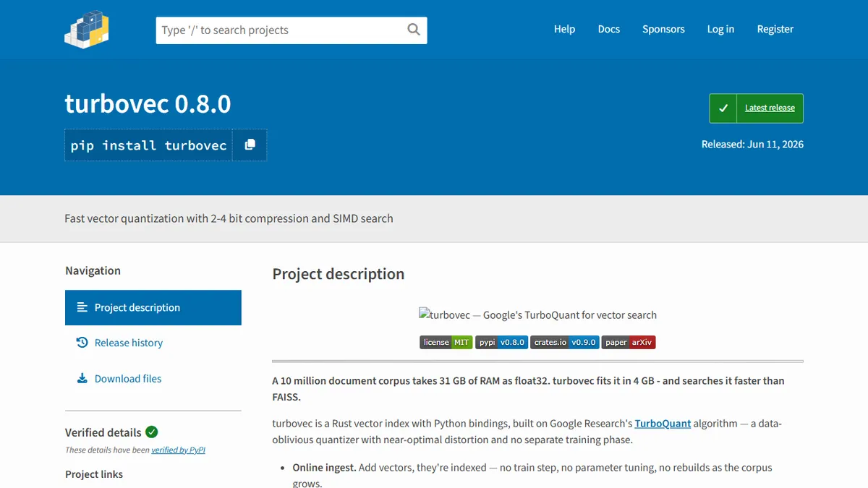Open the verified by PyPI link
The image size is (868, 488).
pyautogui.click(x=178, y=450)
